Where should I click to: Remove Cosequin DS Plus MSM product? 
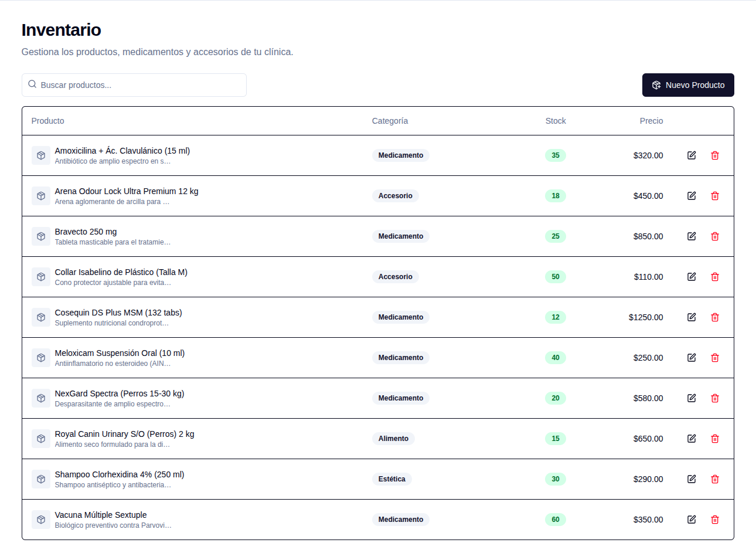coord(715,317)
